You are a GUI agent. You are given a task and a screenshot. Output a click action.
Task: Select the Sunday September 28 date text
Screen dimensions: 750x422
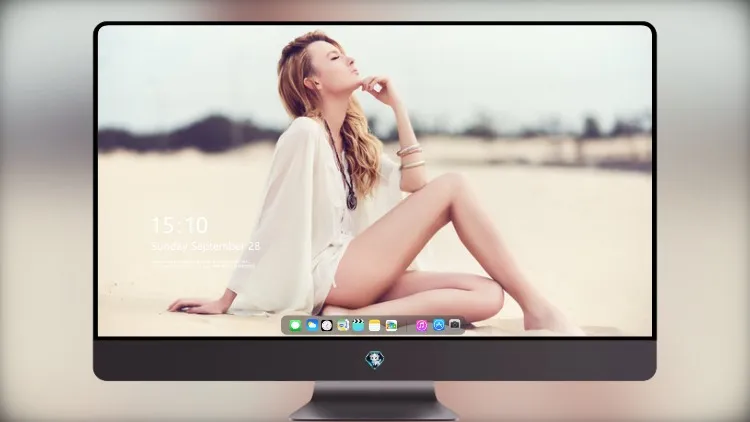click(206, 246)
